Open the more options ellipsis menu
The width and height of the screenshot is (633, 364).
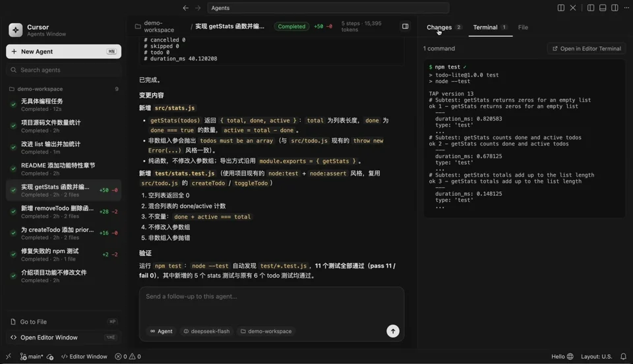point(626,8)
